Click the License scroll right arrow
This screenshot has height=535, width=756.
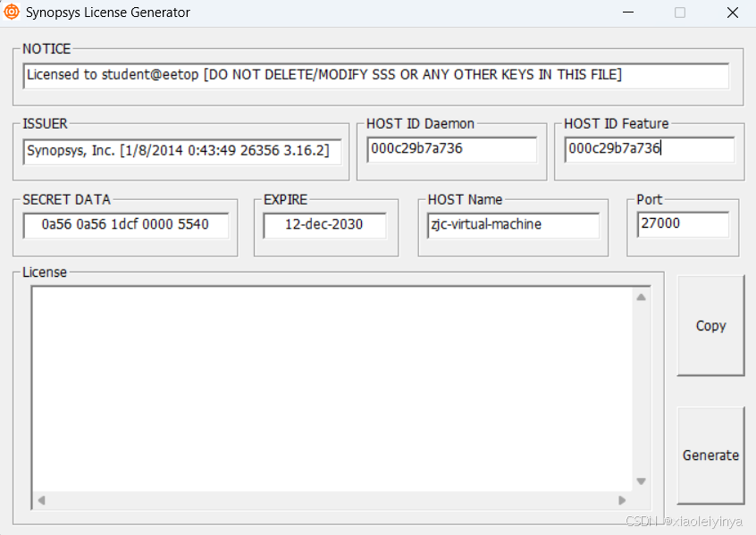tap(622, 500)
